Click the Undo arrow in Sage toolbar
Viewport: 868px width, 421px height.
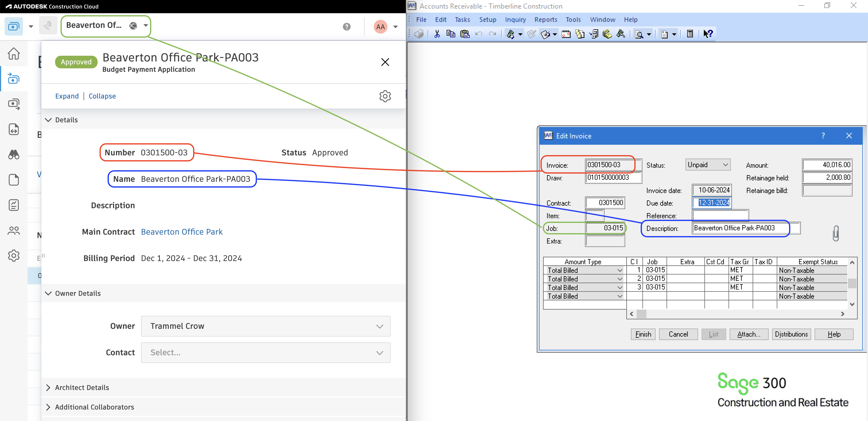tap(479, 34)
